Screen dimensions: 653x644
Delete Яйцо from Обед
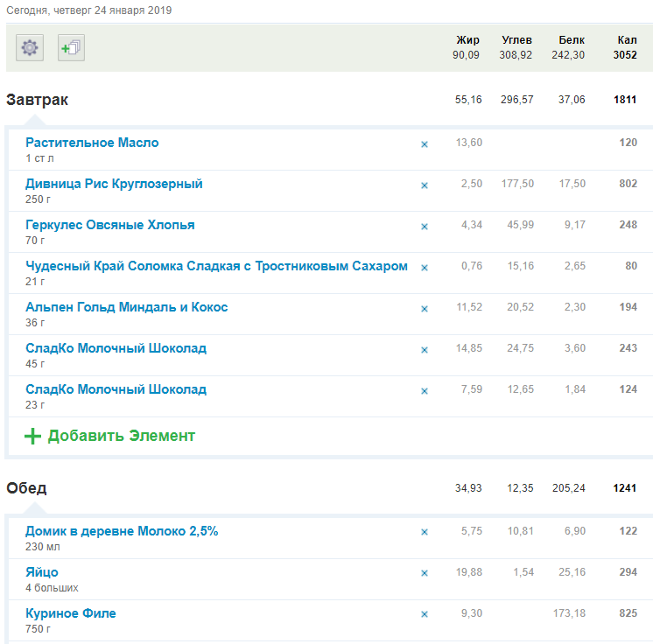(x=425, y=574)
